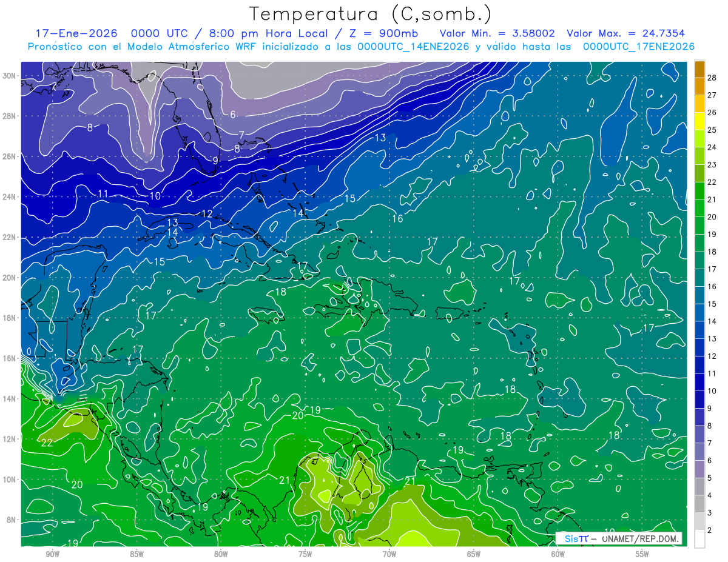Click the 90W longitude axis label

(52, 554)
